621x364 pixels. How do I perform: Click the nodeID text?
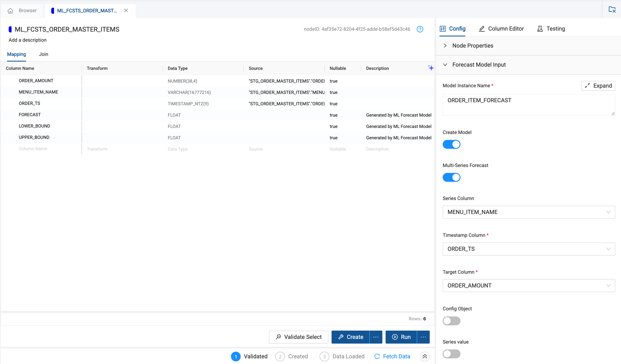[x=357, y=29]
